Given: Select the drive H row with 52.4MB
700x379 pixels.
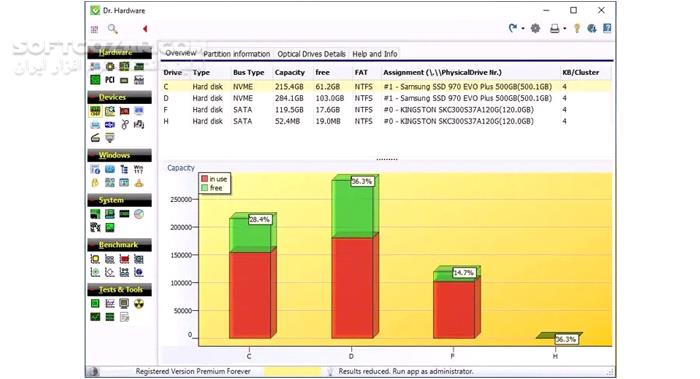Looking at the screenshot, I should (x=386, y=121).
